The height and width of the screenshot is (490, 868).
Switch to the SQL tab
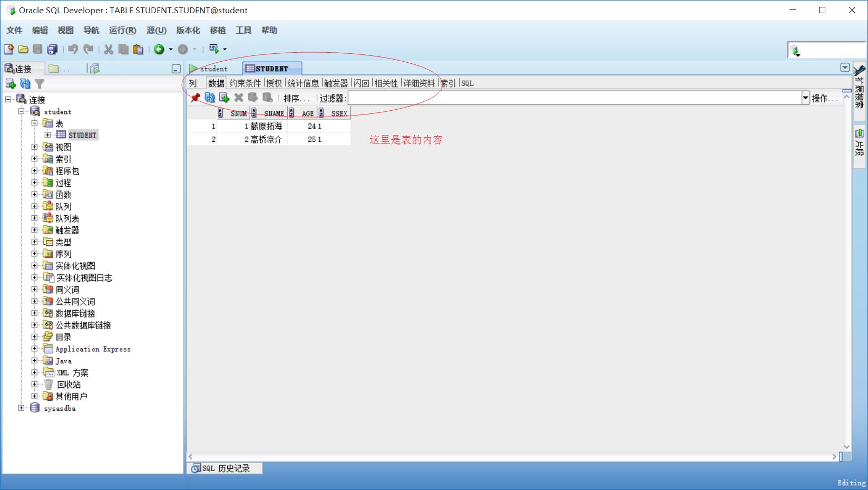(467, 83)
